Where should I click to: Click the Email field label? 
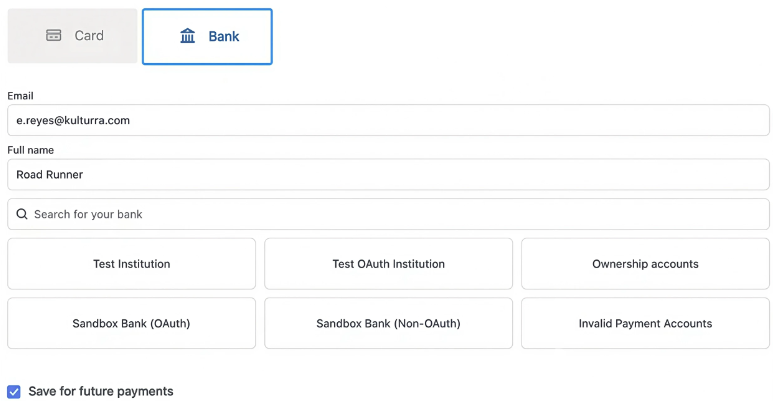pyautogui.click(x=21, y=96)
